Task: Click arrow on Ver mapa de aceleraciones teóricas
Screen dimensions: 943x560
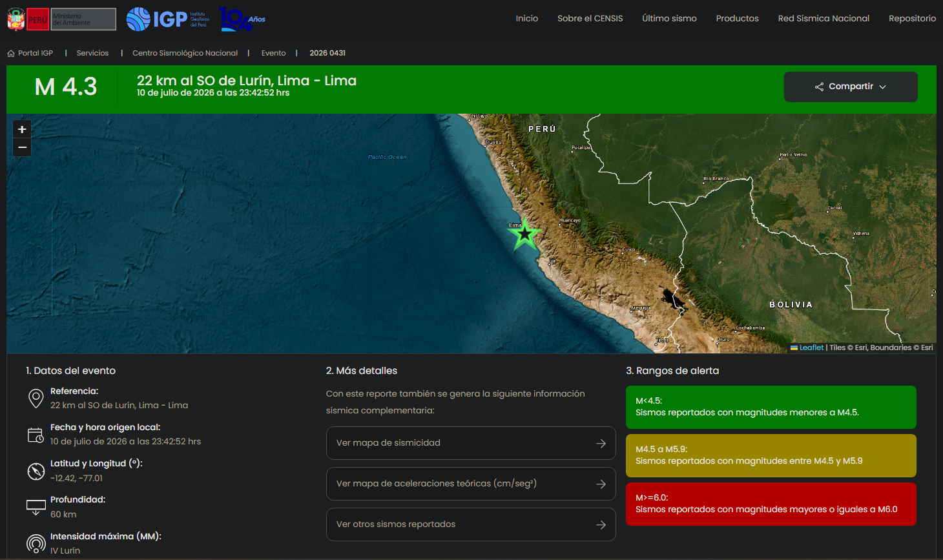Action: pos(601,484)
